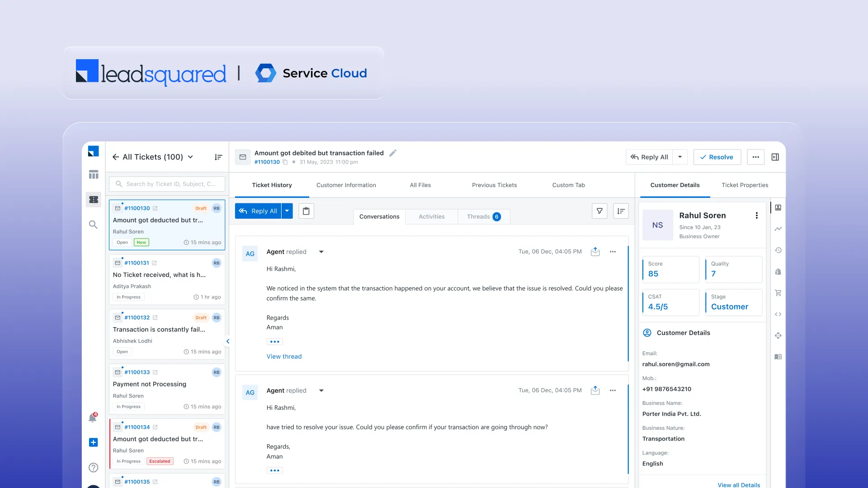Open the shopping cart icon in right rail
This screenshot has height=488, width=868.
point(778,293)
